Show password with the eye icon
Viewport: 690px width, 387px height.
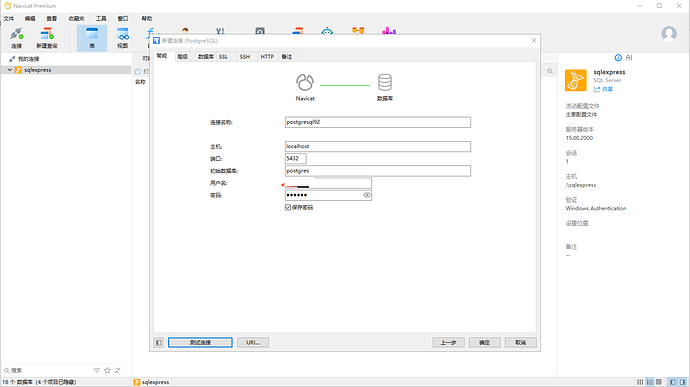coord(367,195)
